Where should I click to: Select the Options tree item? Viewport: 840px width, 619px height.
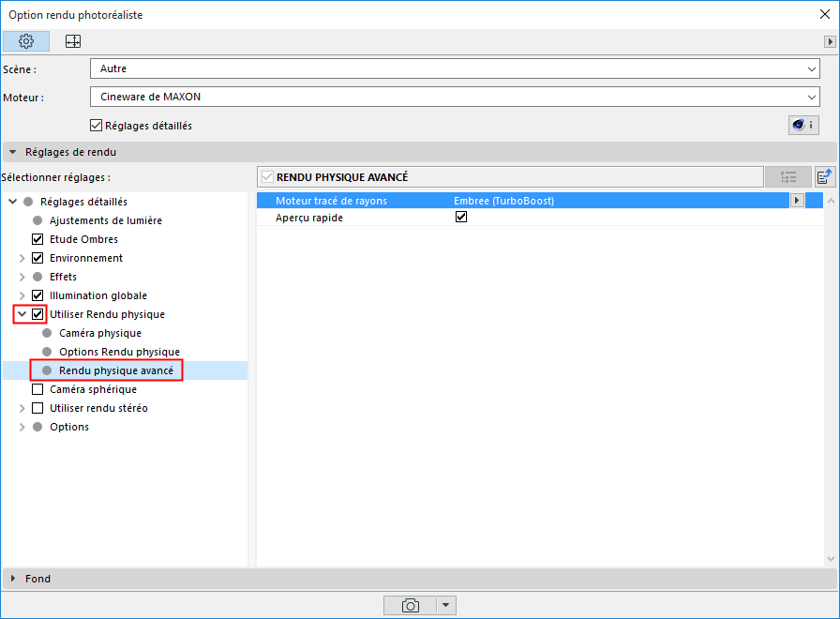(69, 427)
